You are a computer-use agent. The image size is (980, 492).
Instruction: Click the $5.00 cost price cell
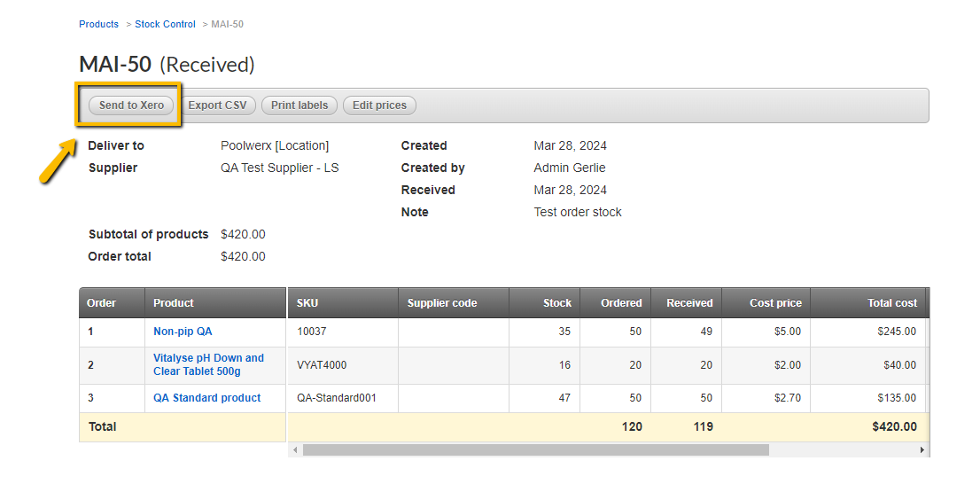coord(766,332)
